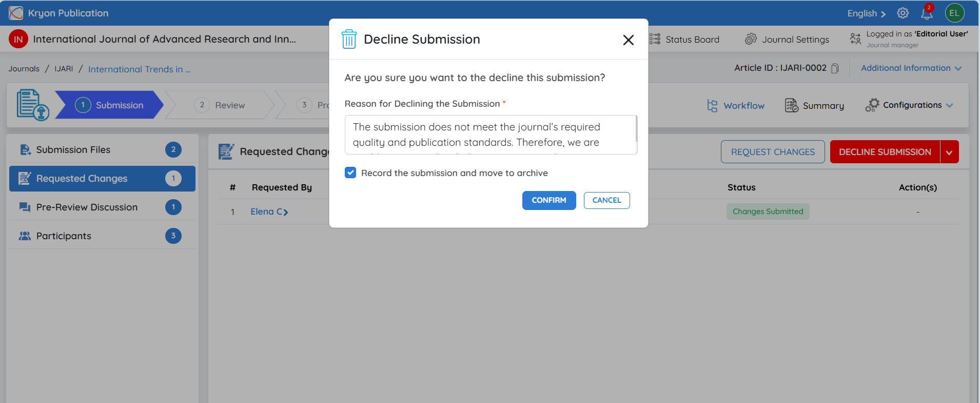Click the Workflow icon
The height and width of the screenshot is (403, 980).
(x=712, y=105)
